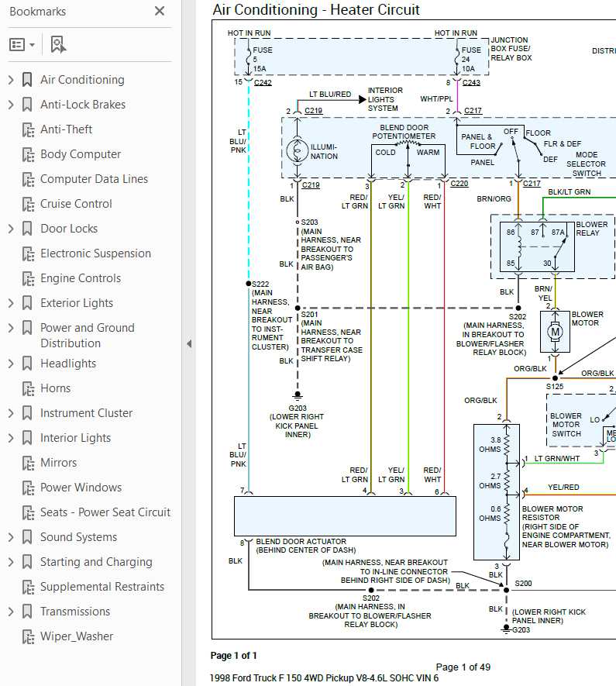Click the Wiper_Washer bookmark icon
The height and width of the screenshot is (686, 616).
point(28,636)
